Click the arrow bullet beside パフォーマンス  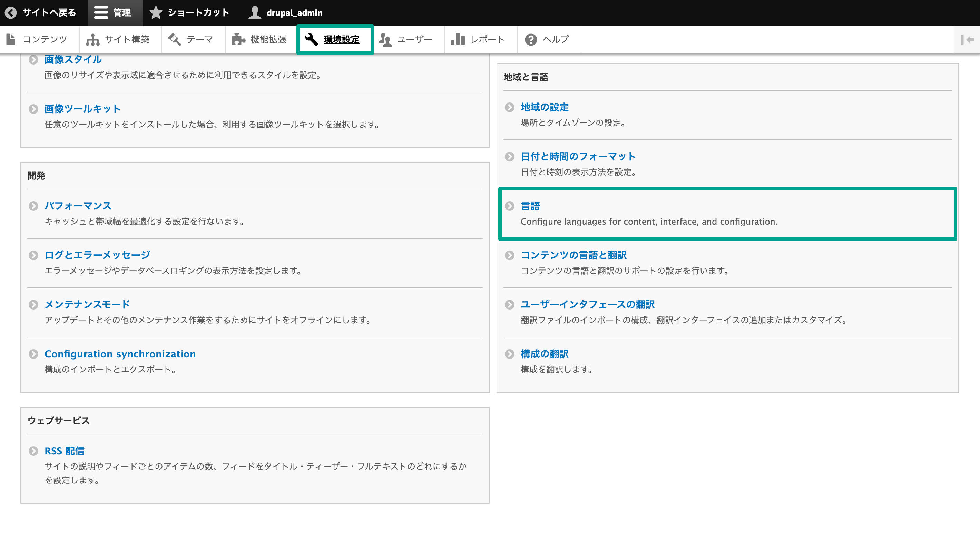tap(33, 206)
